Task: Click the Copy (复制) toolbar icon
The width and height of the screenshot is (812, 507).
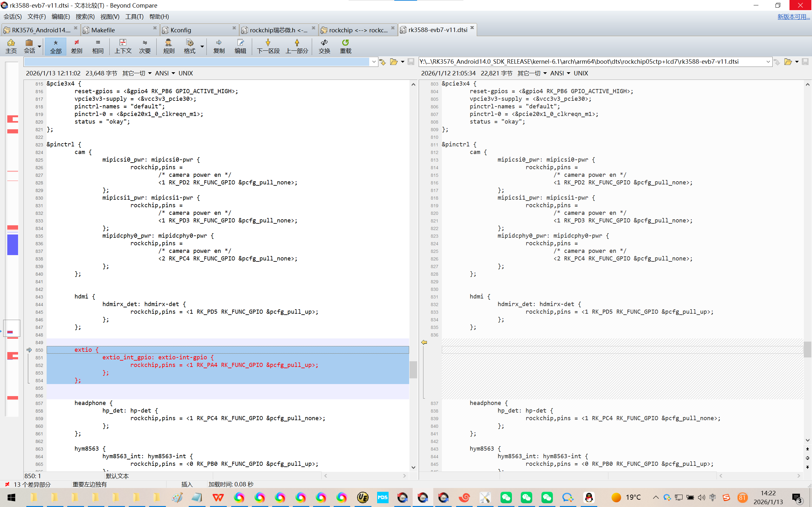Action: pos(219,46)
